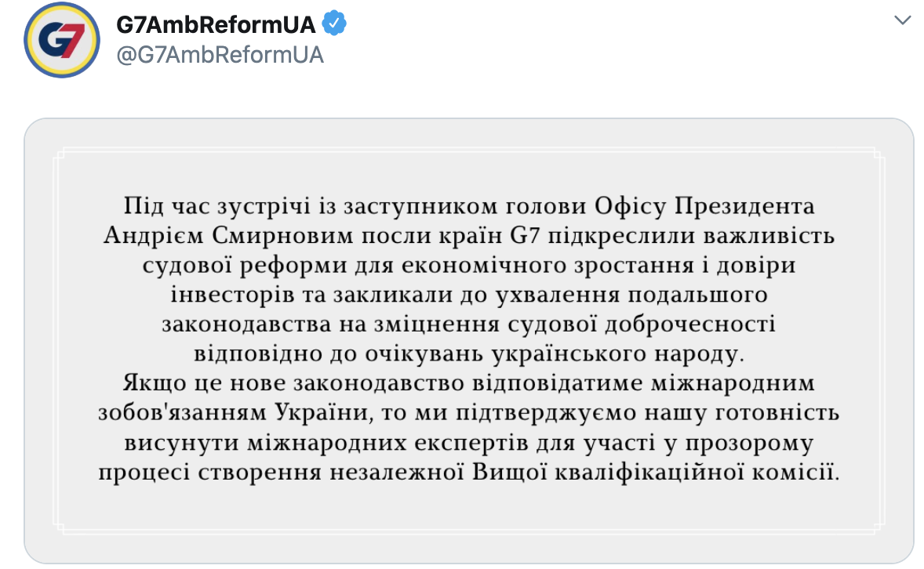924x569 pixels.
Task: Click the line beginning with інвесторів
Action: [x=468, y=295]
